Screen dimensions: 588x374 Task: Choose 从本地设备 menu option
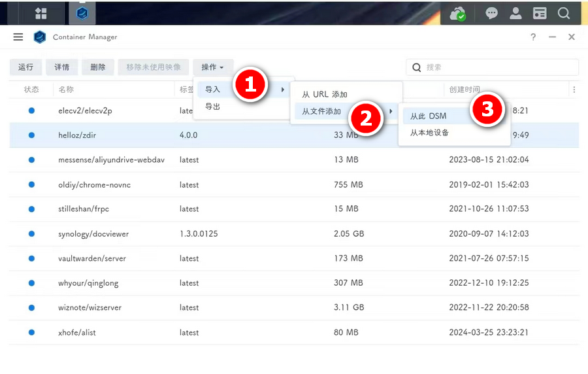click(429, 133)
